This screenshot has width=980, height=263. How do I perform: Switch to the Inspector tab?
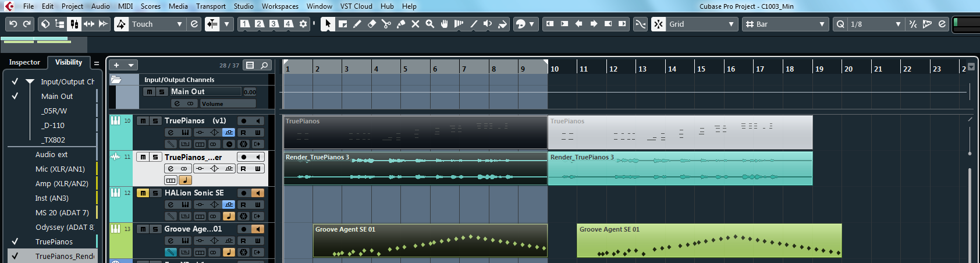point(24,62)
